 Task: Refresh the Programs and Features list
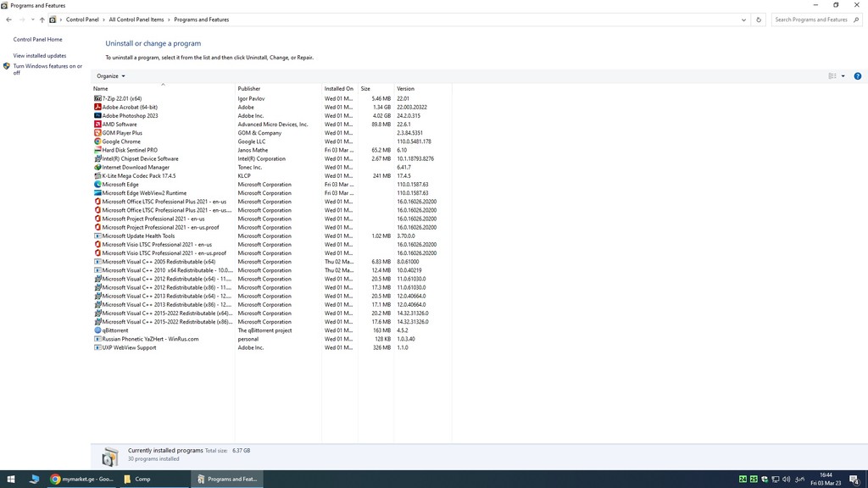pyautogui.click(x=759, y=20)
